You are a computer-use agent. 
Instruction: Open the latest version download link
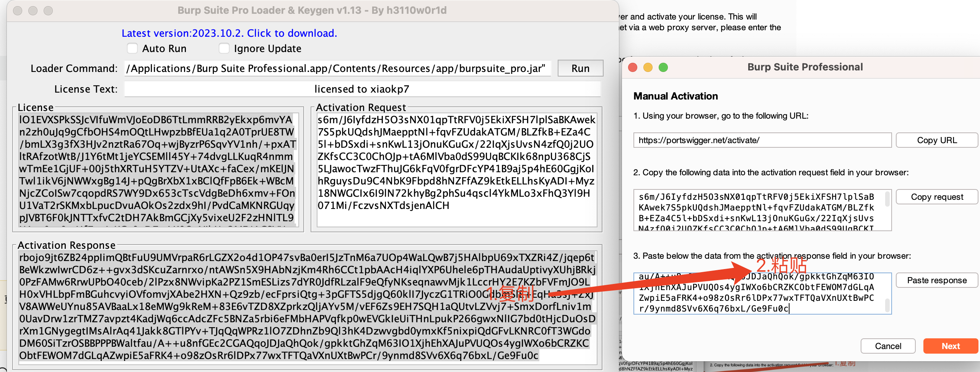[229, 33]
